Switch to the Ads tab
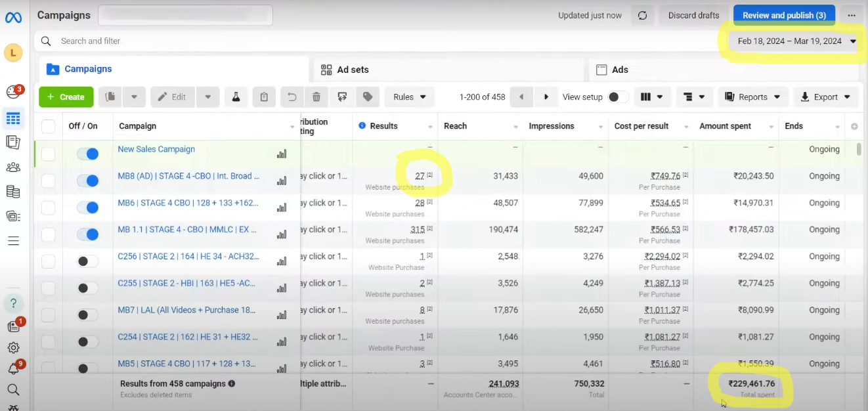This screenshot has height=411, width=868. (x=724, y=70)
